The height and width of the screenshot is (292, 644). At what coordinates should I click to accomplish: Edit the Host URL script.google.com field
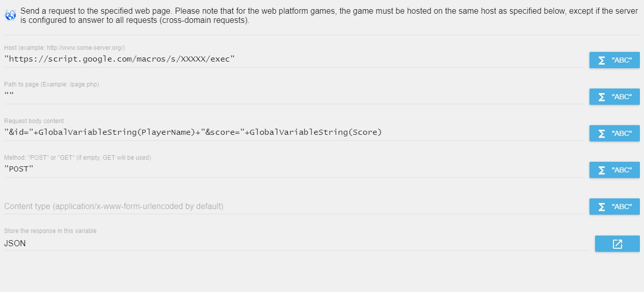[x=294, y=59]
